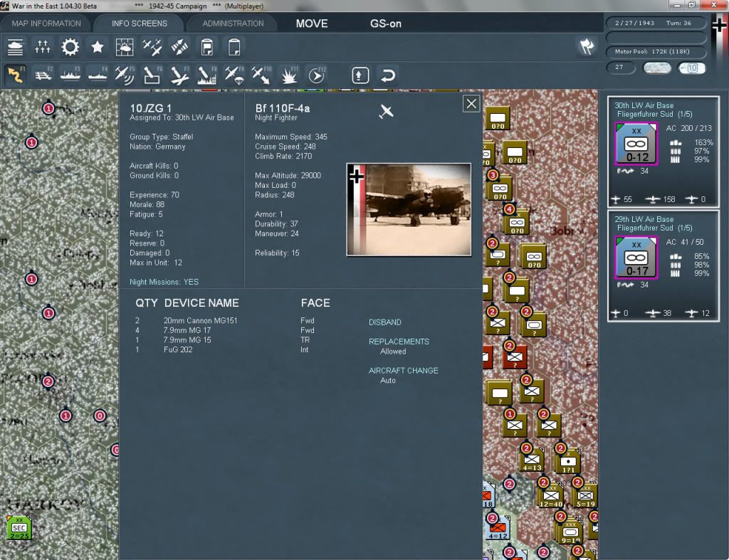This screenshot has height=560, width=729.
Task: Click the Fliegerfuhrer Sud HQ under 30th LW
Action: (654, 115)
